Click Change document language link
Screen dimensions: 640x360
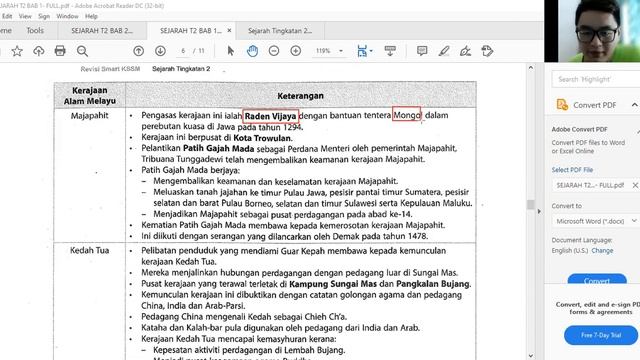[x=602, y=251]
